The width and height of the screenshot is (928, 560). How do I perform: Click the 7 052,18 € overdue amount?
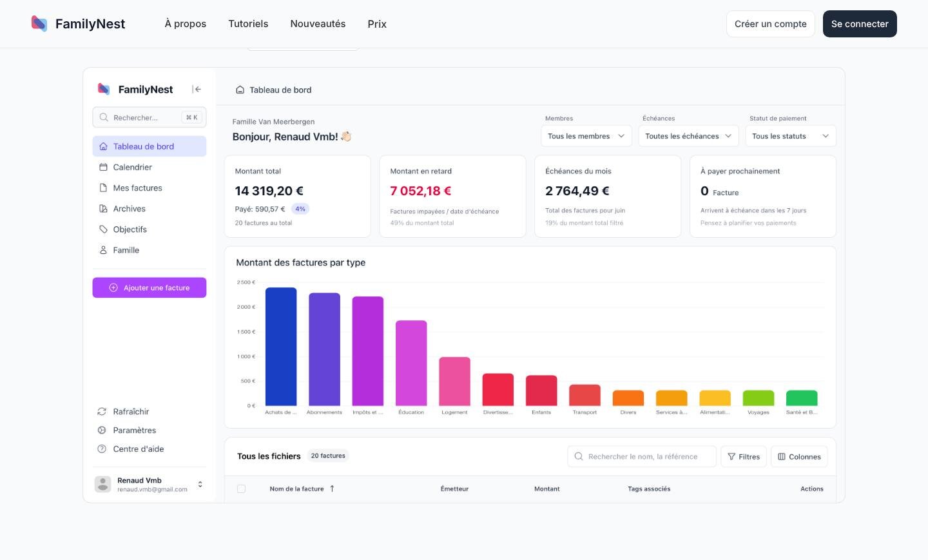[421, 191]
